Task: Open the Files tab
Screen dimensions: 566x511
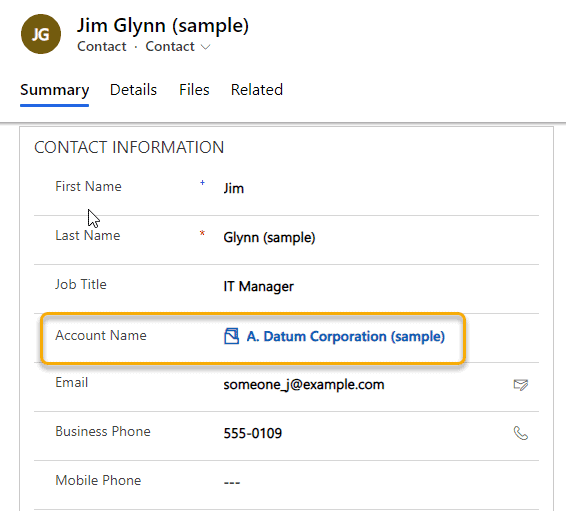Action: tap(194, 90)
